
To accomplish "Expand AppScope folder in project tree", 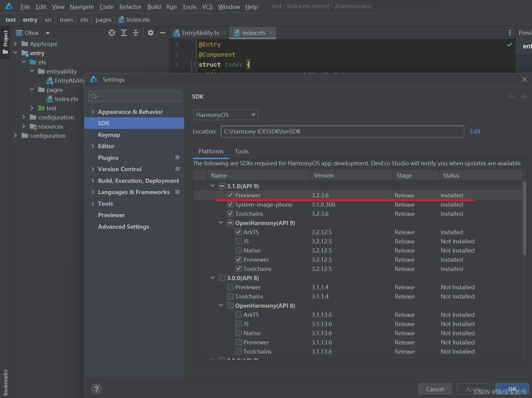I will (15, 44).
